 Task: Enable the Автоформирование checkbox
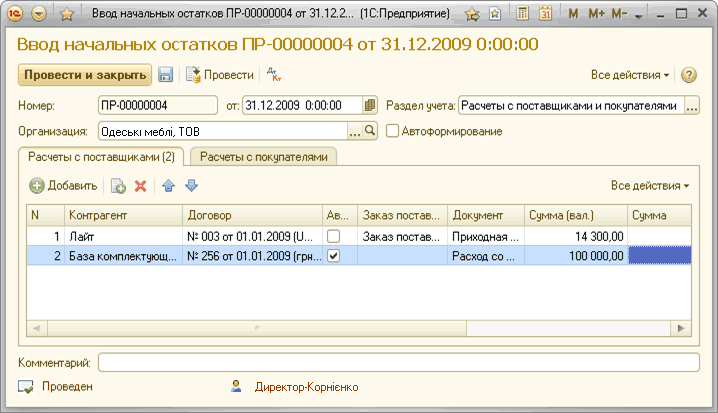(x=393, y=131)
